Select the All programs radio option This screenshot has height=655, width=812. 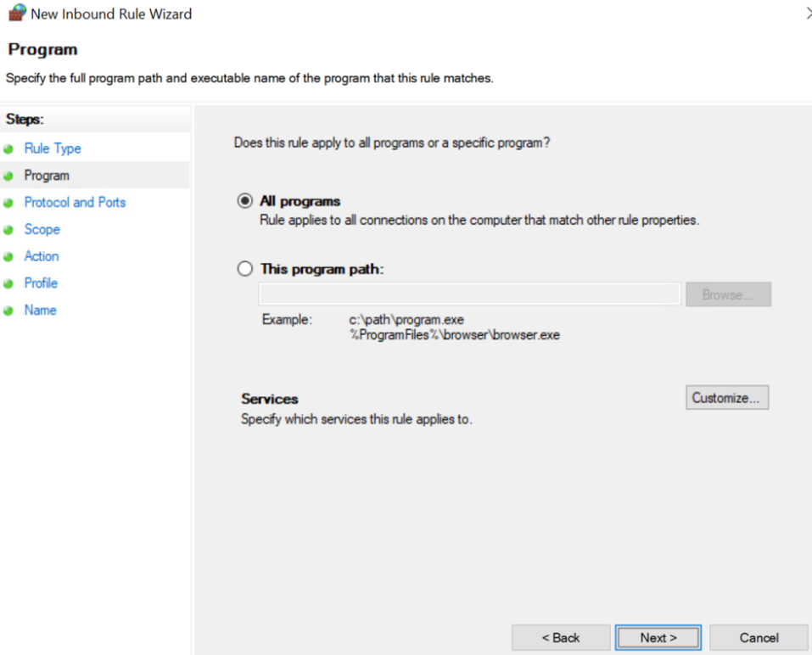245,200
